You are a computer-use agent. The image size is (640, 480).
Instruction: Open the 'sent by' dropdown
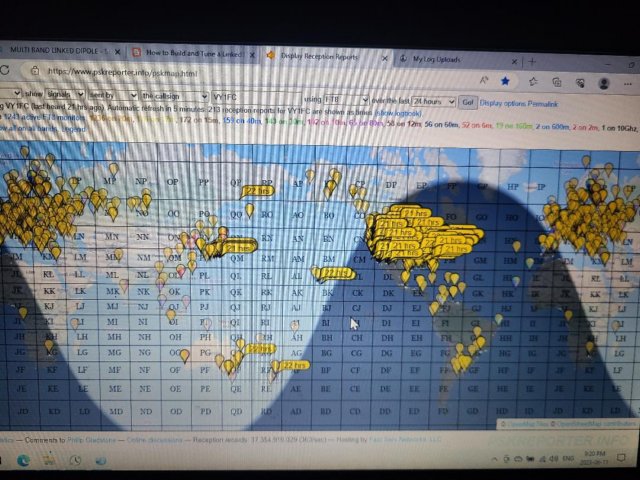112,95
